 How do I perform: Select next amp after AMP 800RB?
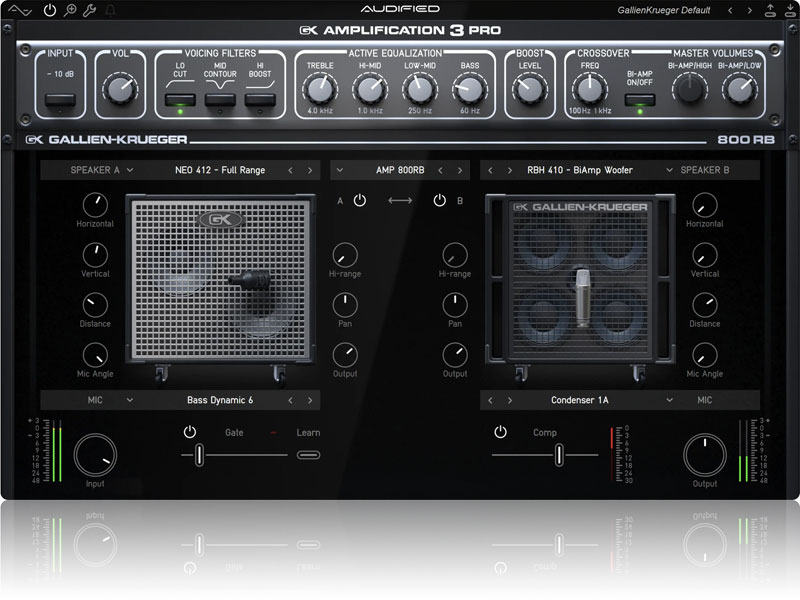460,170
